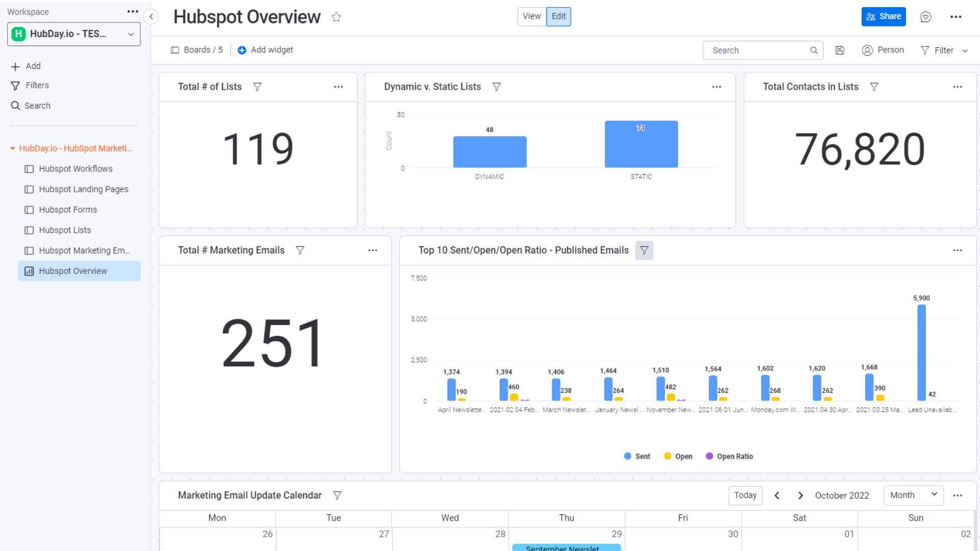Click the 119 total lists number
Viewport: 980px width, 551px height.
point(258,148)
